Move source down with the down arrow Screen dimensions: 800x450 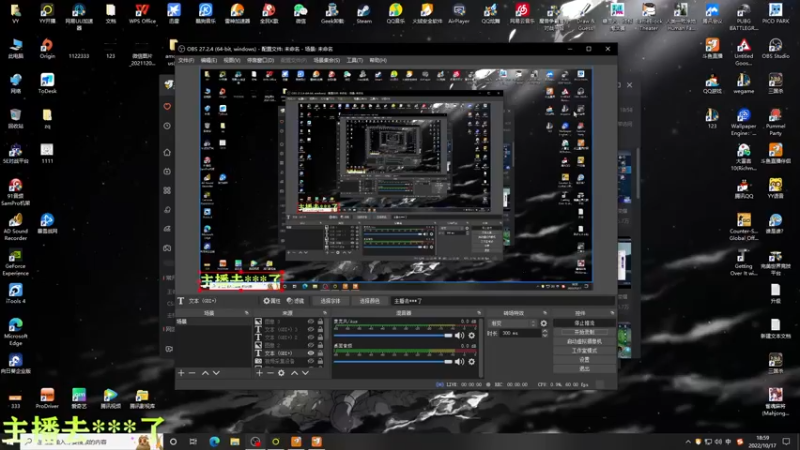[305, 373]
